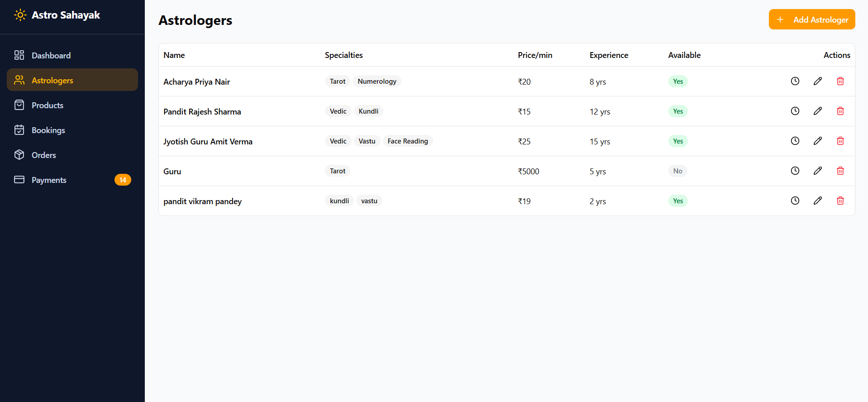
Task: Go to the Products section
Action: [x=47, y=105]
